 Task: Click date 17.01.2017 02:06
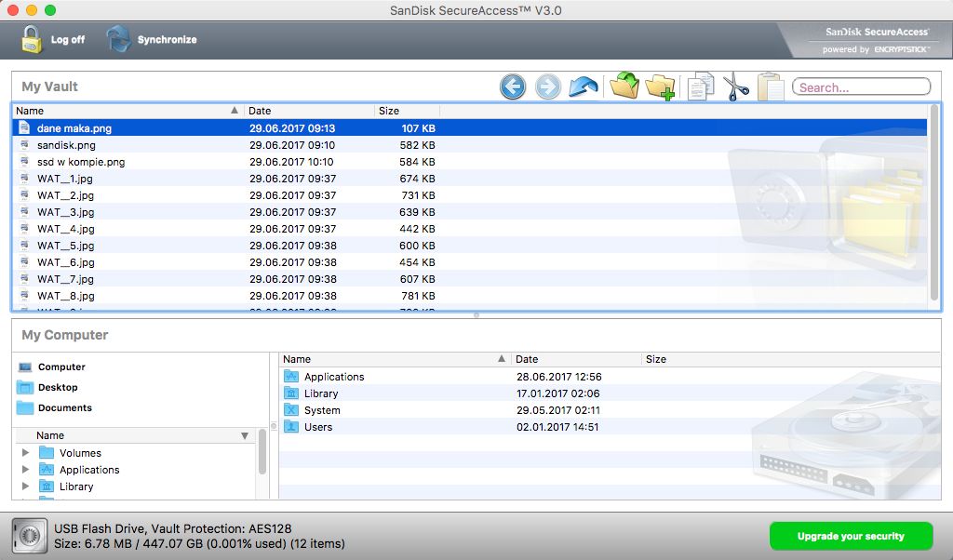(558, 393)
